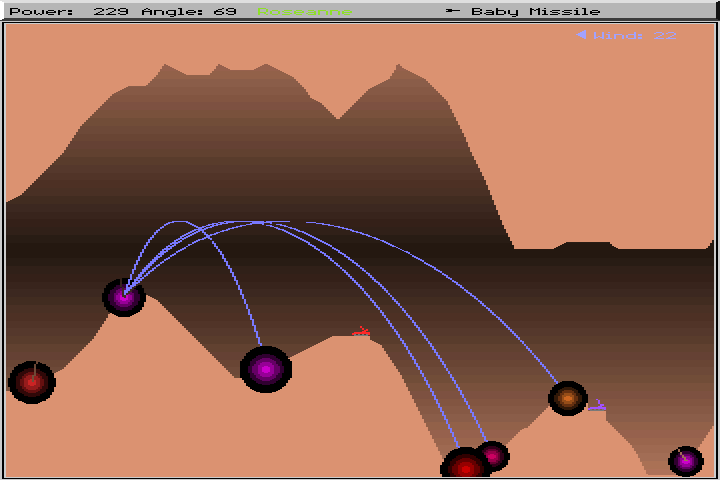Click the purple explosion at the bottom right corner
Viewport: 720px width, 480px height.
(x=685, y=461)
